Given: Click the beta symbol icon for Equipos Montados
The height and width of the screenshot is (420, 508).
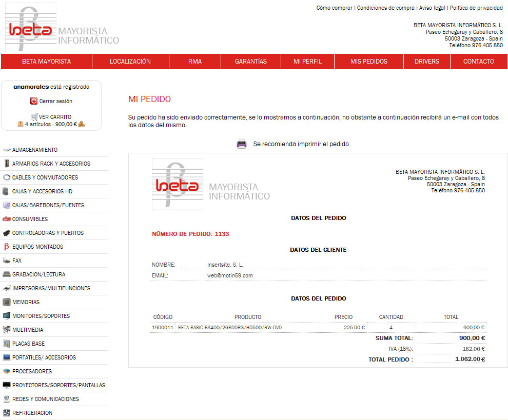Looking at the screenshot, I should click(7, 247).
